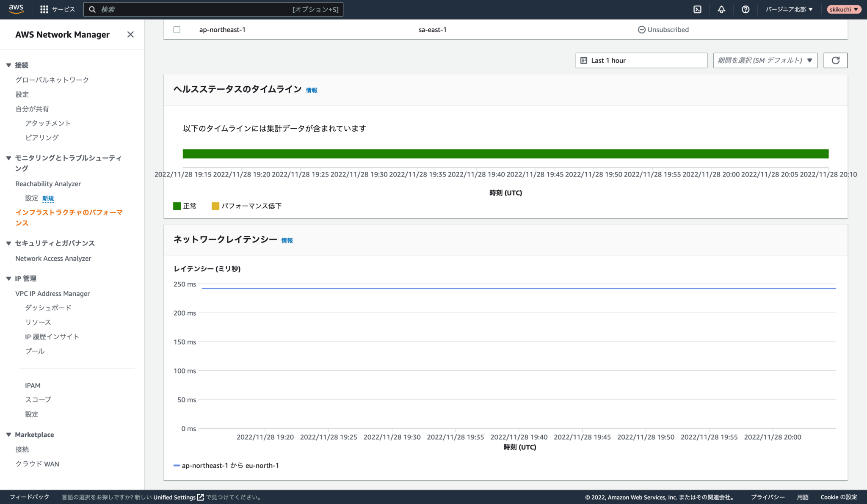
Task: Open リソース sidebar item
Action: point(38,322)
